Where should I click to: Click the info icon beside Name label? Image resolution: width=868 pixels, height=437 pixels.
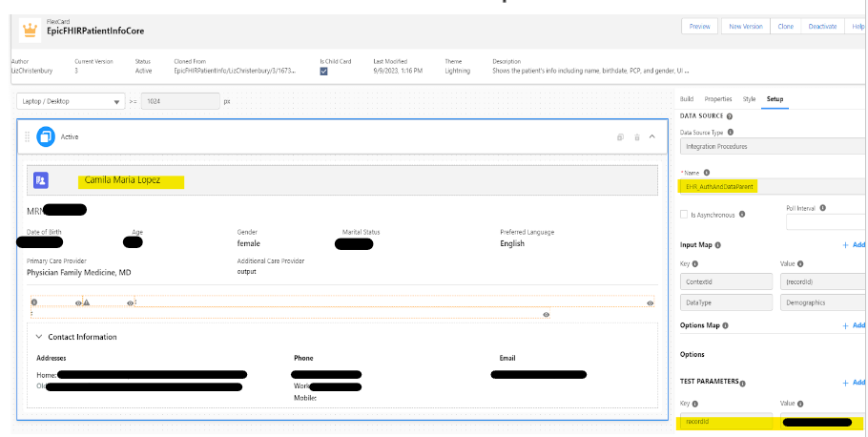(707, 173)
